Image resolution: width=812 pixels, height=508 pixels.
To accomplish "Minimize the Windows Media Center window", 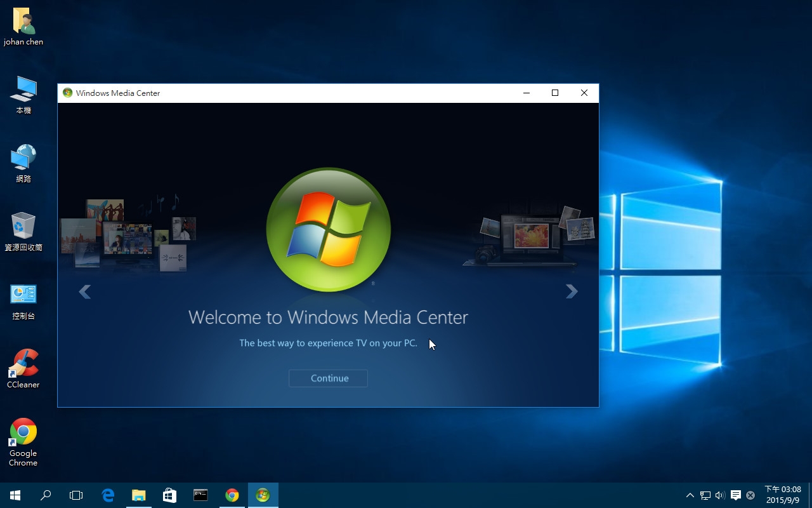I will point(527,93).
